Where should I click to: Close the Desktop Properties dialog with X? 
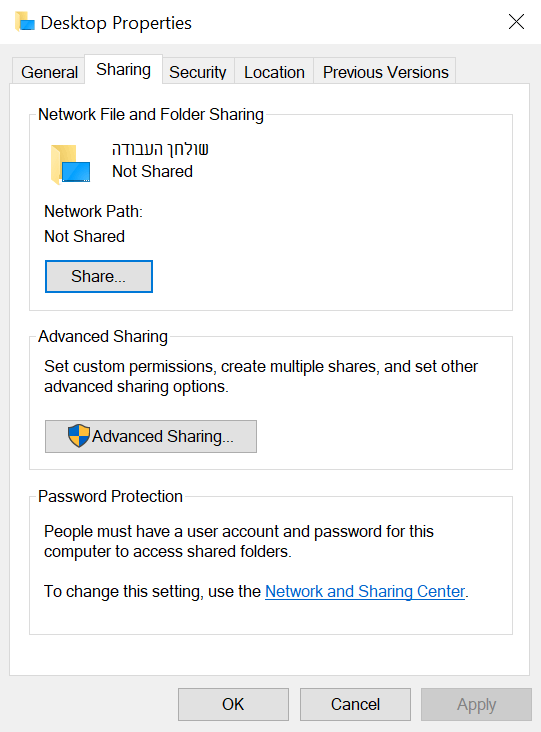[516, 21]
